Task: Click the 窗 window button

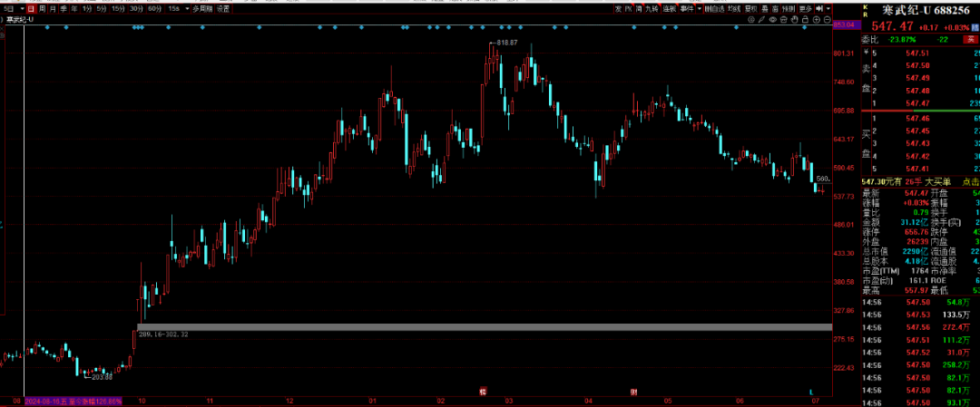Action: point(775,9)
